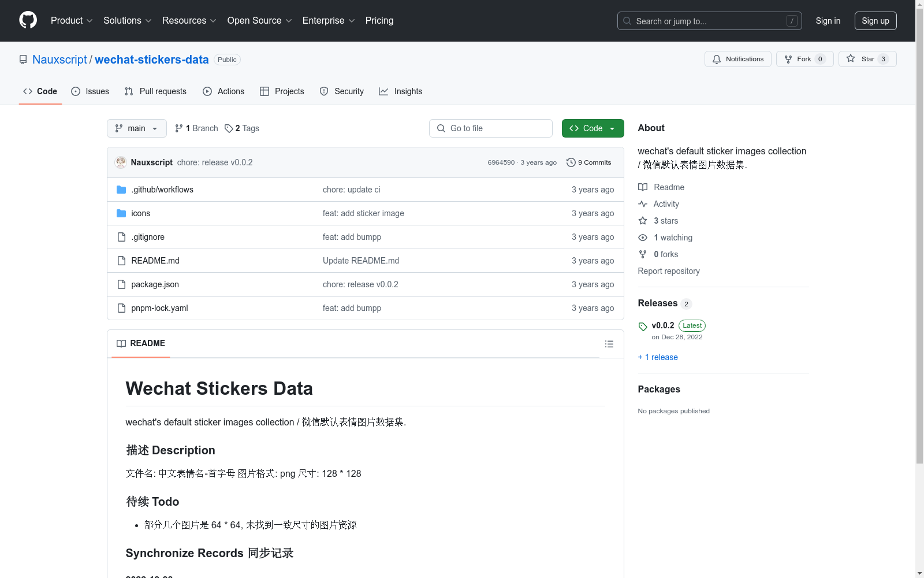This screenshot has height=578, width=924.
Task: Open the Projects tab
Action: click(282, 91)
